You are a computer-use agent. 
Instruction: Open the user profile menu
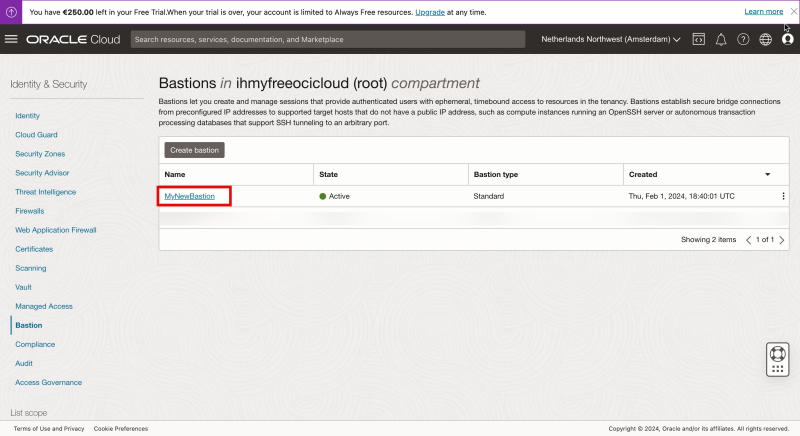pos(787,39)
